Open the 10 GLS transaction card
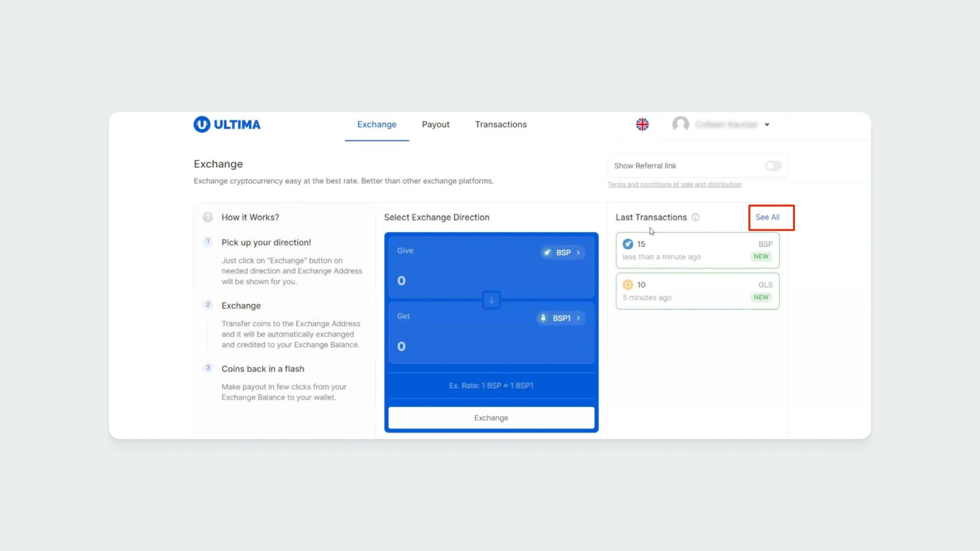980x551 pixels. (697, 291)
